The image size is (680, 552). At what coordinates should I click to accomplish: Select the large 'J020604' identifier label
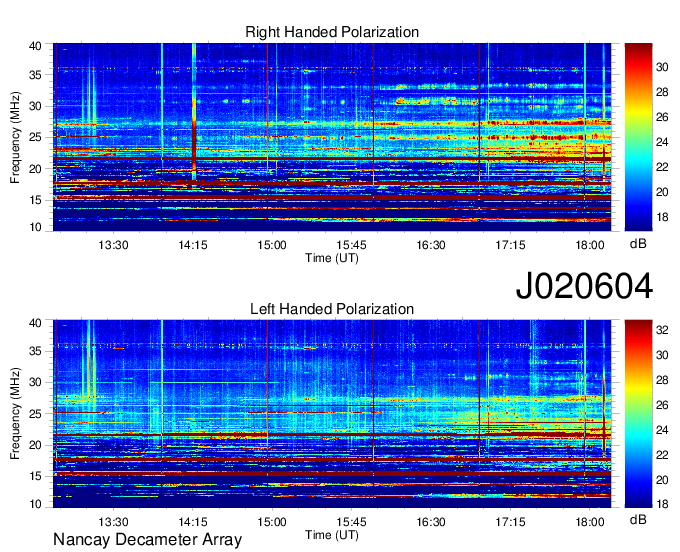584,286
